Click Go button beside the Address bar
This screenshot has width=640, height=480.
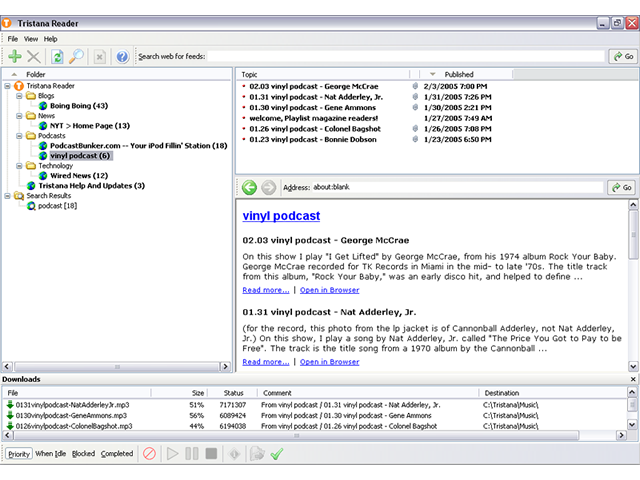[x=622, y=187]
